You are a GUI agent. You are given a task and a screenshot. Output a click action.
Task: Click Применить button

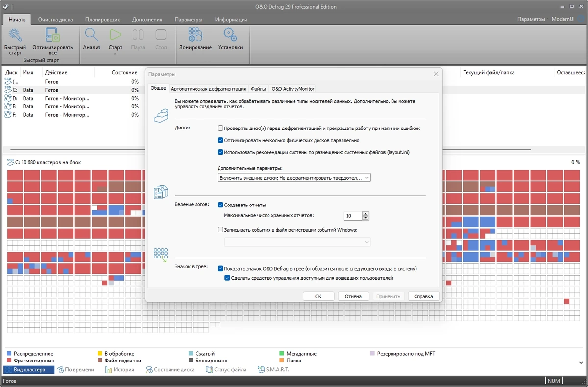pos(389,296)
